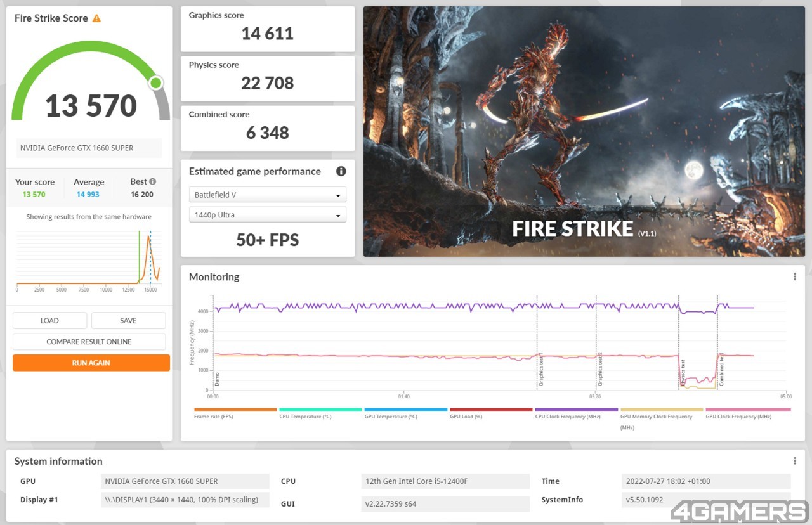Screen dimensions: 812x525
Task: Click the Average score 14 993
Action: (x=88, y=195)
